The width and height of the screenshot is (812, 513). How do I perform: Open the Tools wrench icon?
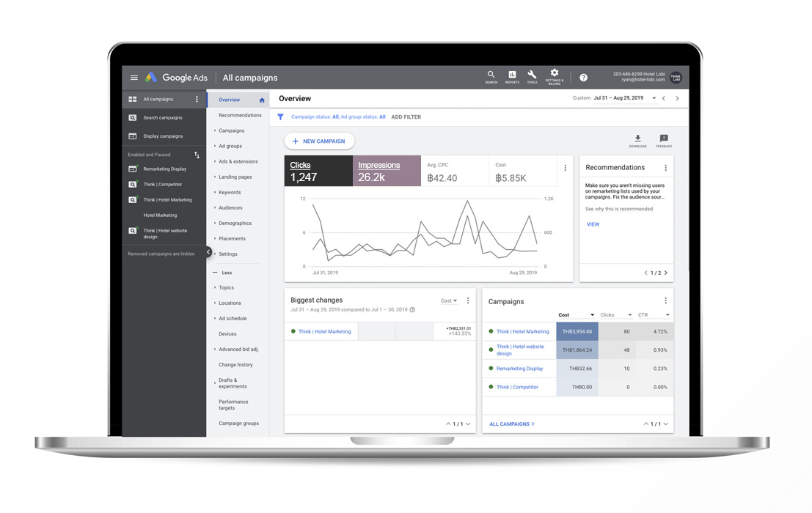532,76
